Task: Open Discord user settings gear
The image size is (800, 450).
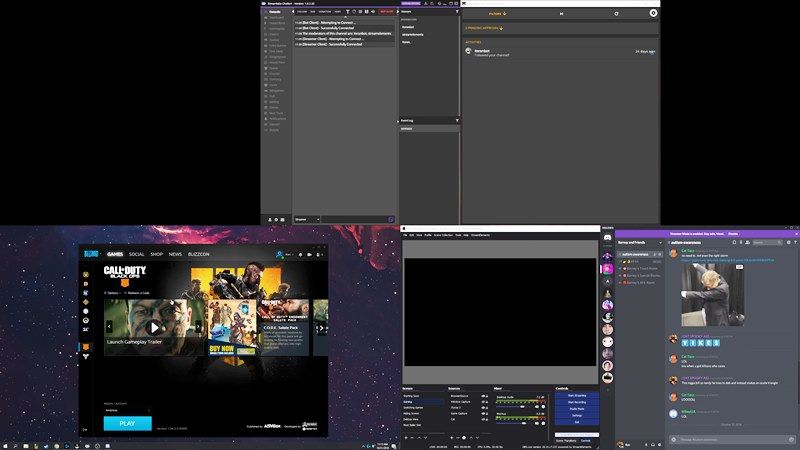Action: tap(660, 445)
